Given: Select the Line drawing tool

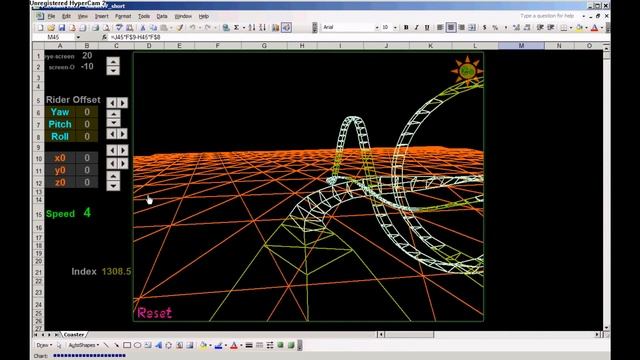Looking at the screenshot, I should point(106,345).
